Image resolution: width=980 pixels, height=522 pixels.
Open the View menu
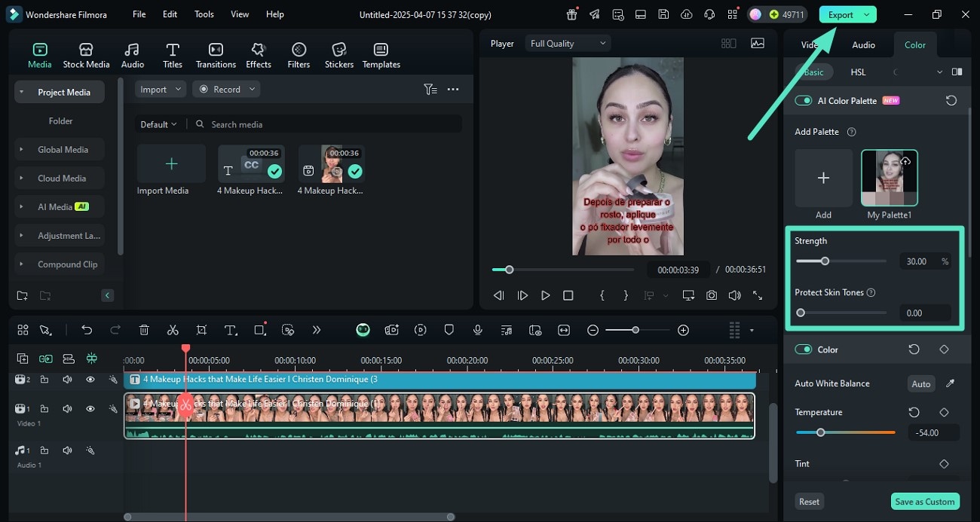240,14
